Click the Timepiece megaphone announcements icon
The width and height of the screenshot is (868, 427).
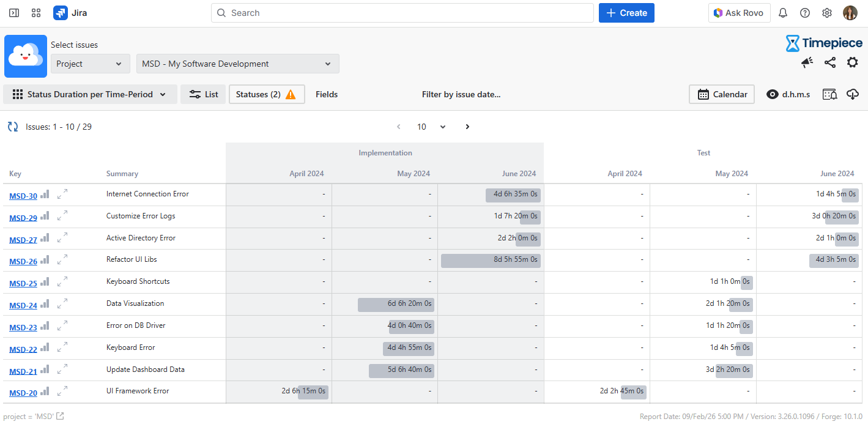tap(807, 62)
